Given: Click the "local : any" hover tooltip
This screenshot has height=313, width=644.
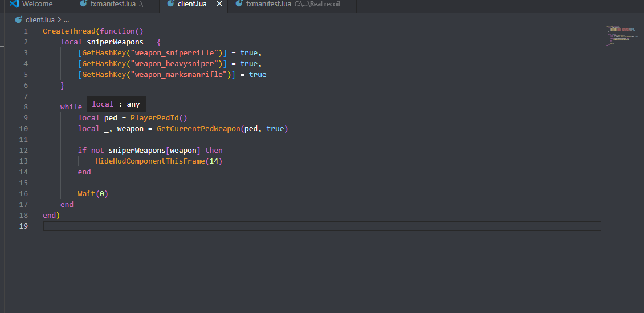Looking at the screenshot, I should pyautogui.click(x=116, y=104).
